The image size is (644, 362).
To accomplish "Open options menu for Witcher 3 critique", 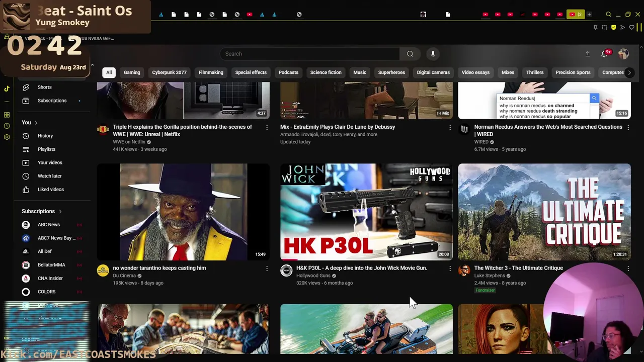I will click(x=628, y=269).
